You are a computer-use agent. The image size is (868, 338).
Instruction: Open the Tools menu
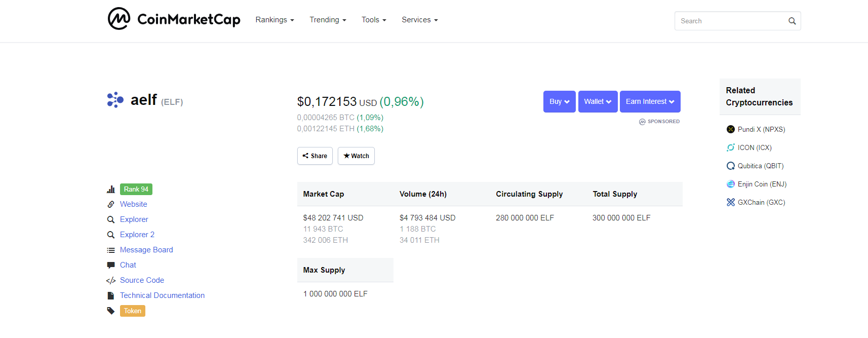[x=374, y=20]
